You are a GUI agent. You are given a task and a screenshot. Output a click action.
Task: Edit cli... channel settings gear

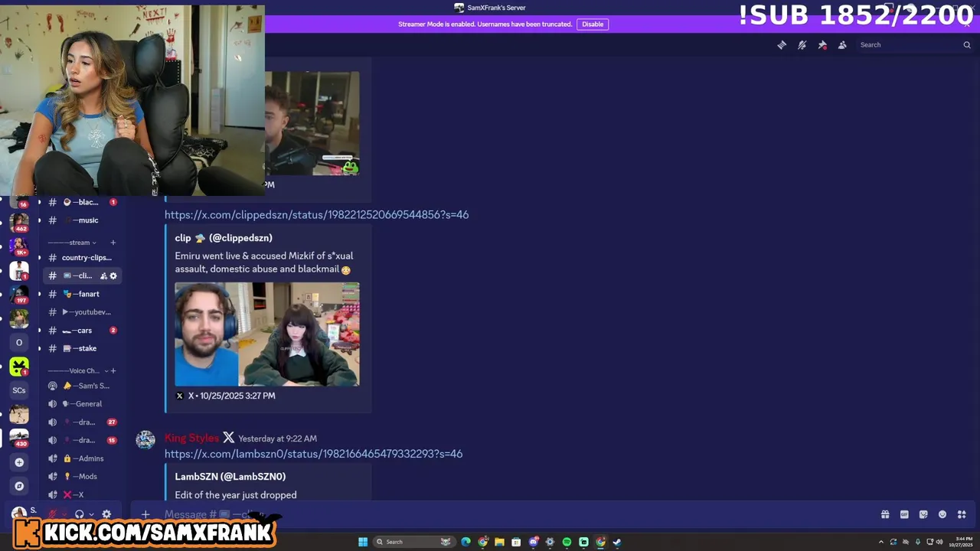coord(113,276)
